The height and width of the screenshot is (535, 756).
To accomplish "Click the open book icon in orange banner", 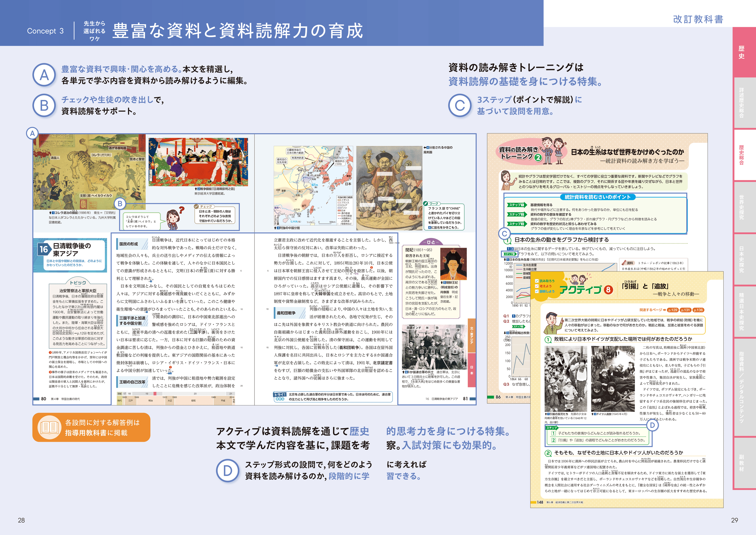I will click(49, 428).
